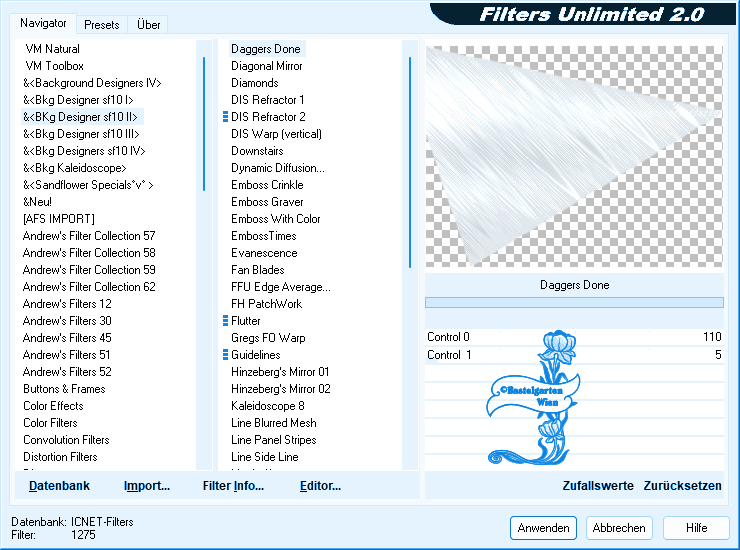Choose DIS Warp (vertical) filter
This screenshot has height=550, width=740.
click(276, 134)
